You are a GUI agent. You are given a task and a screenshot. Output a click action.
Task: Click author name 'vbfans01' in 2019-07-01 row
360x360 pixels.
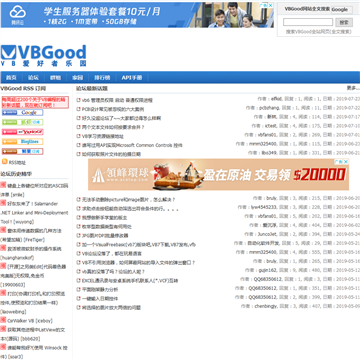(267, 135)
